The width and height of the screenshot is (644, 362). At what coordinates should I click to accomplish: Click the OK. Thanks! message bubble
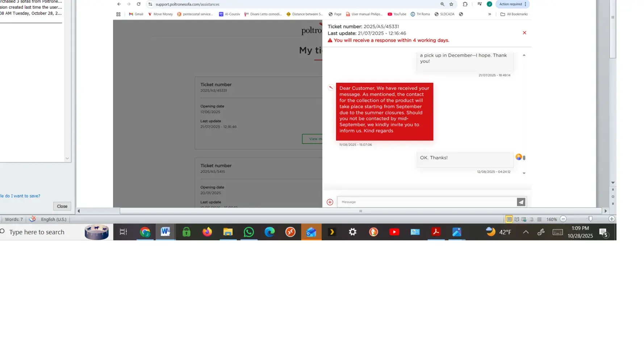click(465, 159)
